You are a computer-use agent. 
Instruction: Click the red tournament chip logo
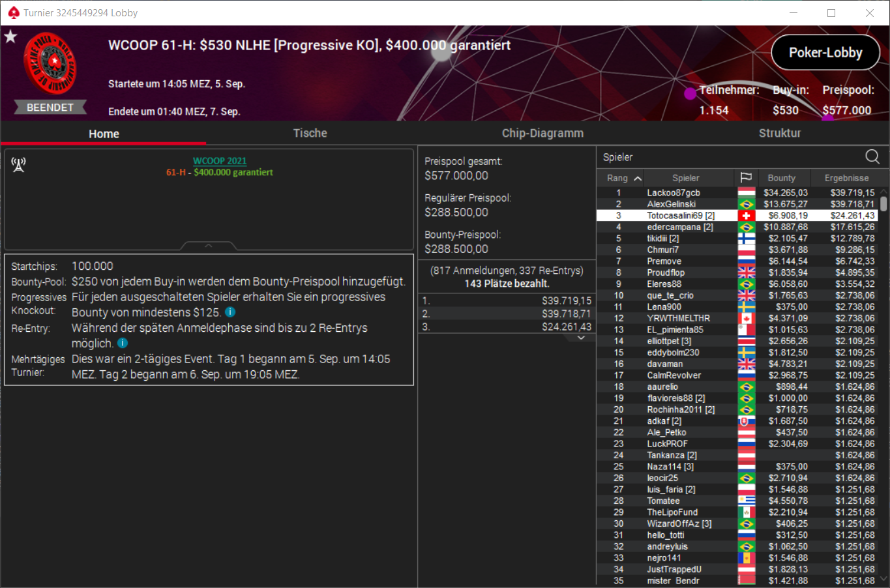(50, 63)
